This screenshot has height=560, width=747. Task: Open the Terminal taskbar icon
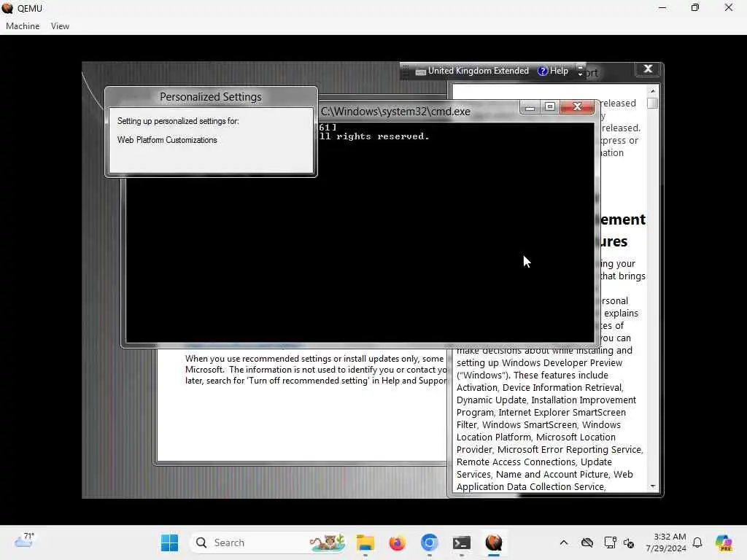pos(461,542)
